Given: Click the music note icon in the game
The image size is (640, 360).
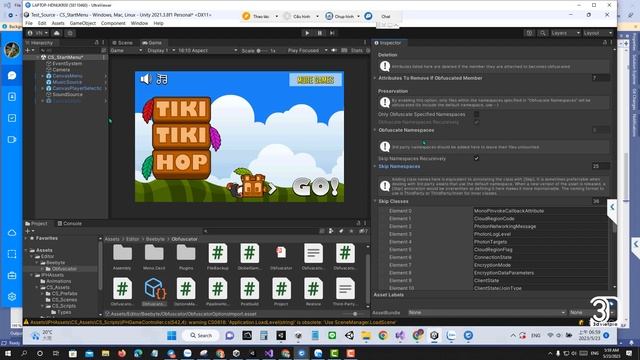Looking at the screenshot, I should tap(162, 79).
